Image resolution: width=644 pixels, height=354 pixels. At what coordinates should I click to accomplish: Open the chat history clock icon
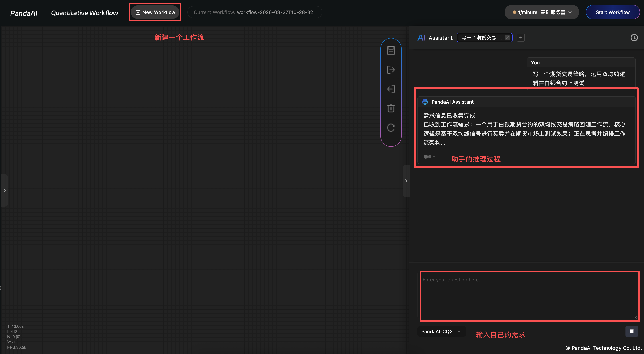coord(634,38)
